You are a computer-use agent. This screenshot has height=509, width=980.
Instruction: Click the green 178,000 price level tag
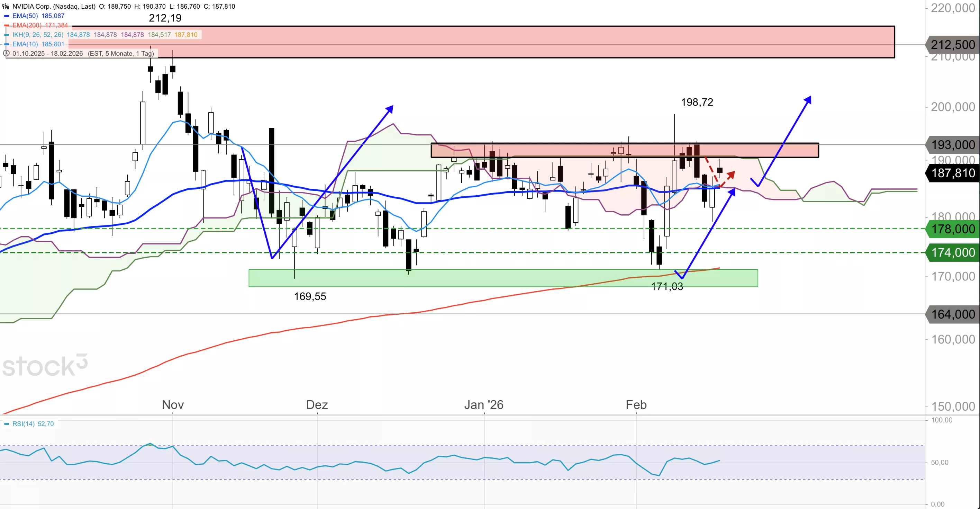click(x=953, y=229)
